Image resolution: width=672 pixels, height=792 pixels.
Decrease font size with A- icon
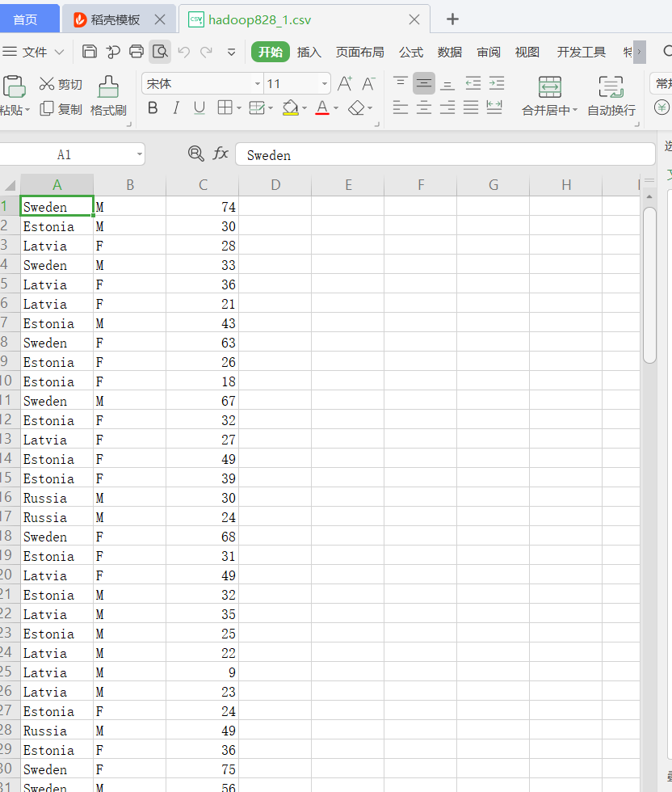point(368,84)
